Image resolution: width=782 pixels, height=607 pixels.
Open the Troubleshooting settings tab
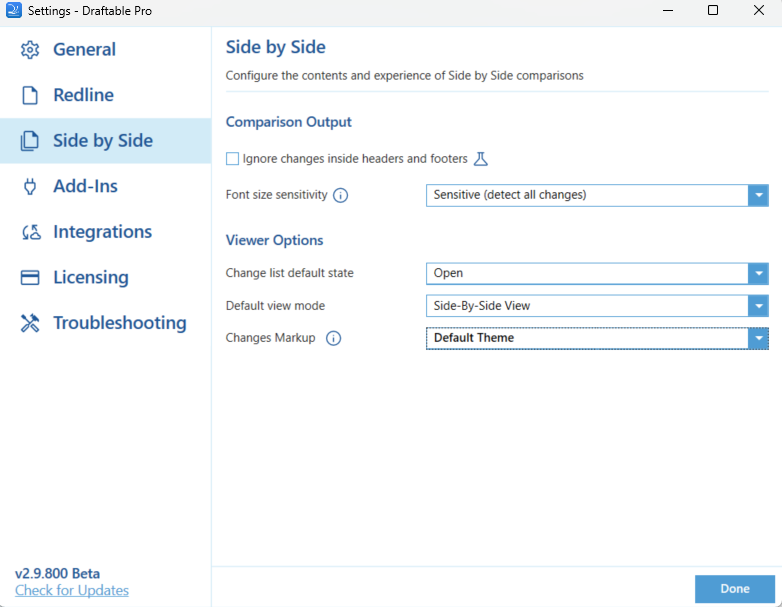[x=105, y=323]
